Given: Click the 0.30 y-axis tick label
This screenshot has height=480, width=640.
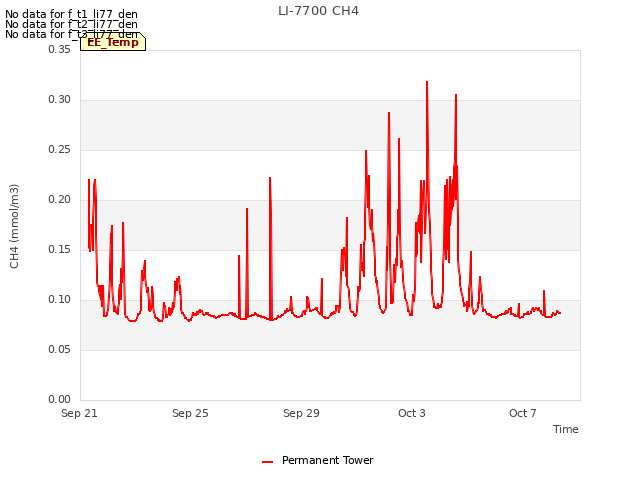Looking at the screenshot, I should point(59,100).
